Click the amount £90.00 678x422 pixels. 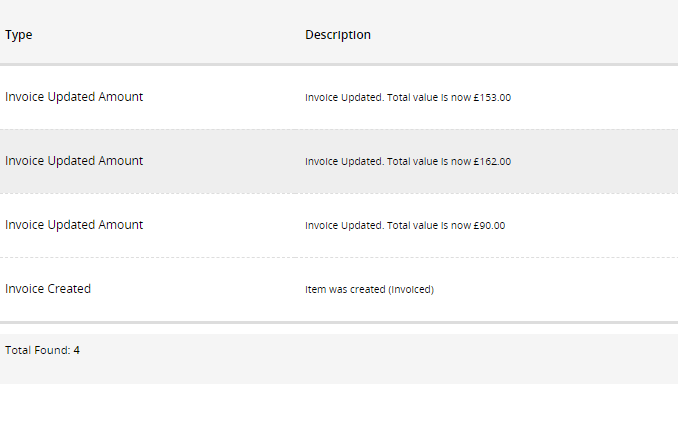point(489,225)
